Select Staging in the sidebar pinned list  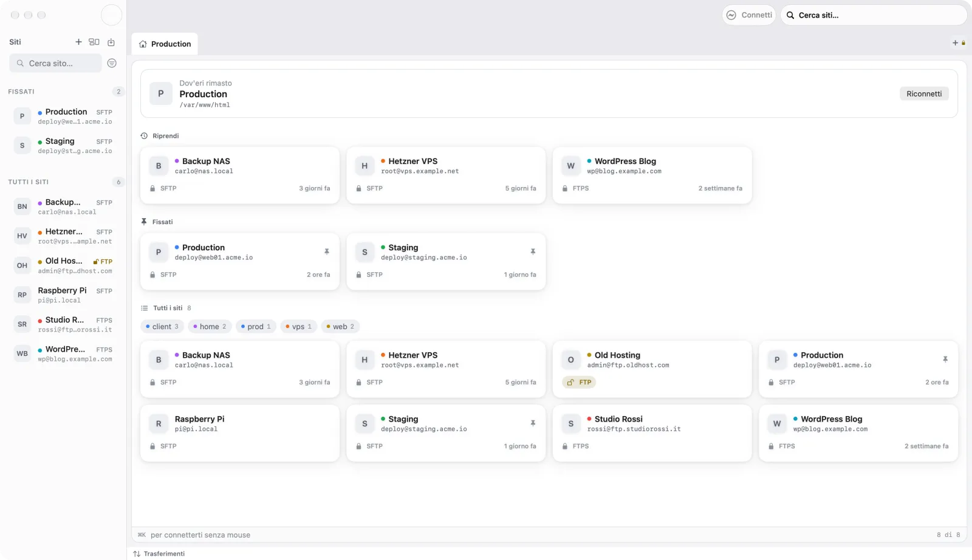(x=63, y=146)
